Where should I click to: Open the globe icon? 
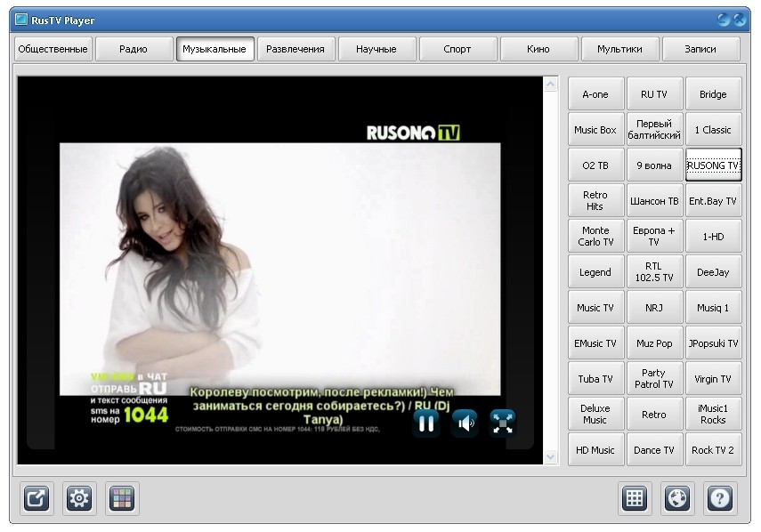tap(677, 498)
